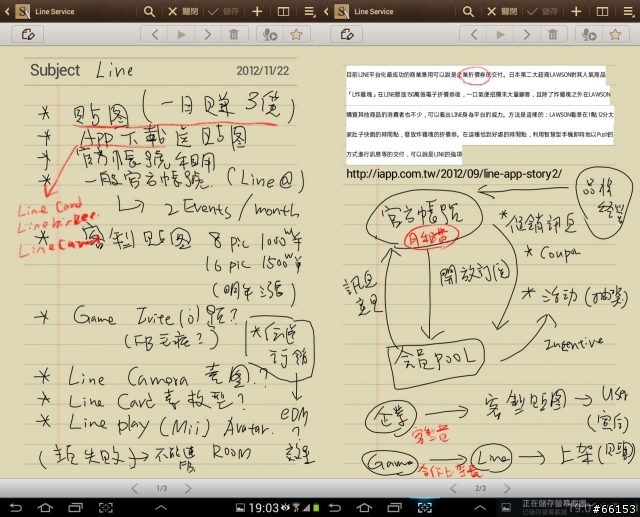Play the stroke replay in the page 1/3 note
Screen dimensions: 640x517
click(x=181, y=34)
